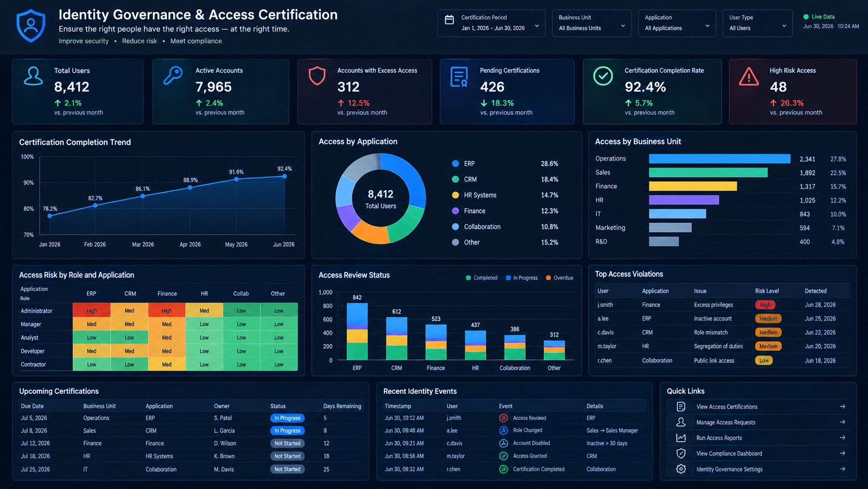Click the chart icon beside Run Access Reports
This screenshot has height=489, width=868.
click(681, 438)
